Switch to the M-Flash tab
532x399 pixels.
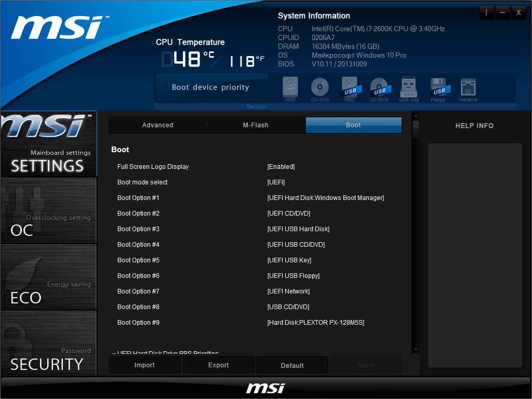pos(256,125)
